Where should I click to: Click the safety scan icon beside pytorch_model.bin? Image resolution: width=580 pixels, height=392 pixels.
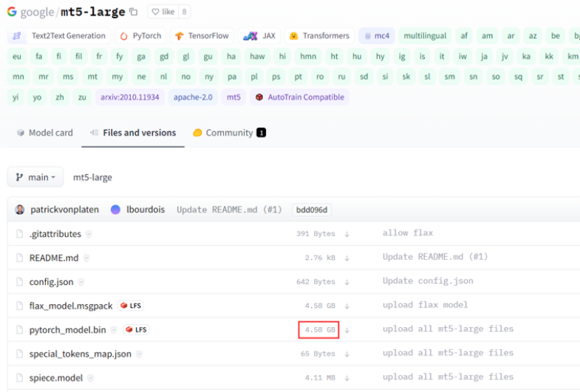[114, 330]
